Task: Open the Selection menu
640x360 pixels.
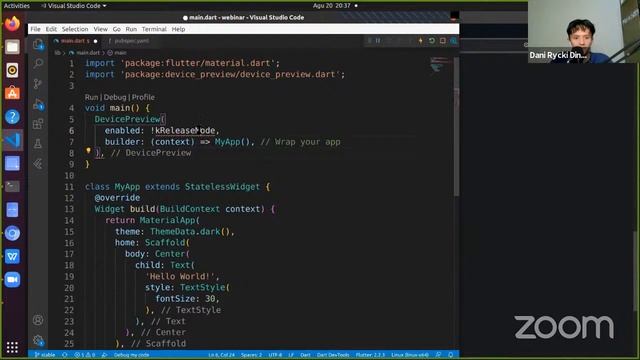Action: [x=75, y=29]
